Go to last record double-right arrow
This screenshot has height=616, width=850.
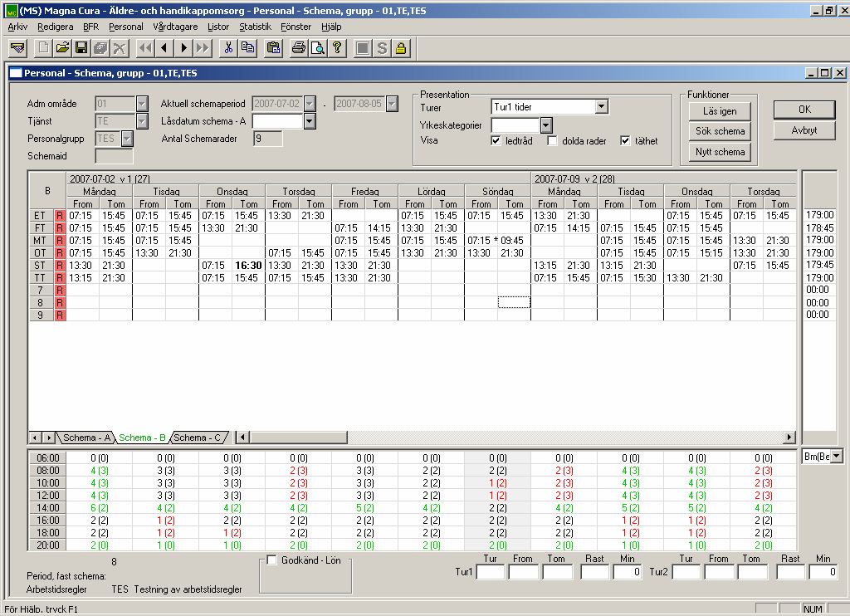tap(203, 48)
